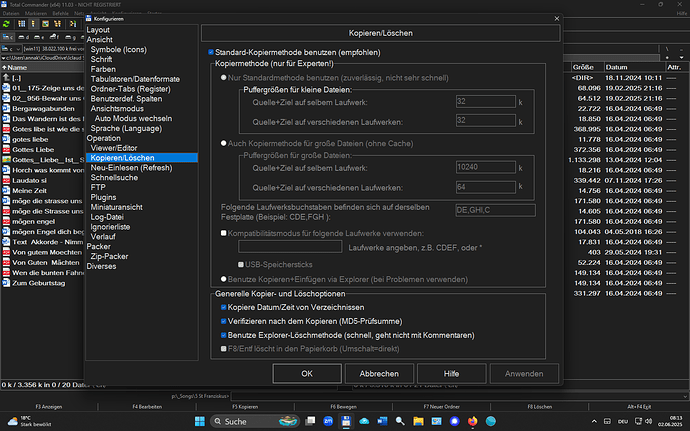The width and height of the screenshot is (690, 431).
Task: Sort by the Datum column header
Action: tap(635, 67)
